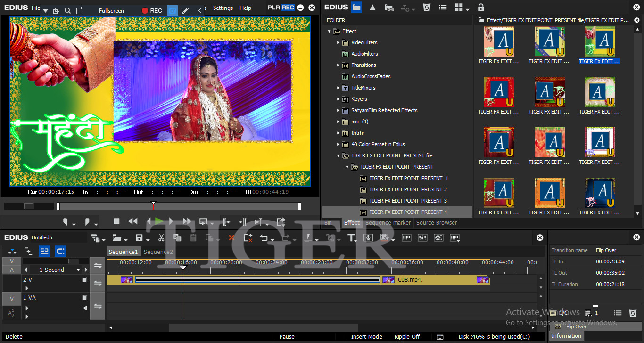Click the Set In point icon

tap(66, 221)
